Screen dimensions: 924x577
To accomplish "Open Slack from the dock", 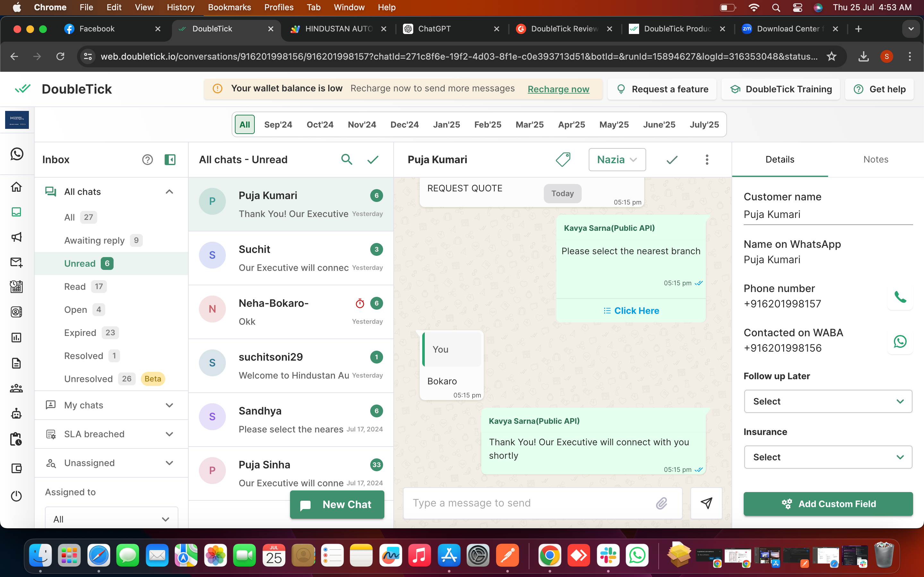I will click(x=608, y=556).
